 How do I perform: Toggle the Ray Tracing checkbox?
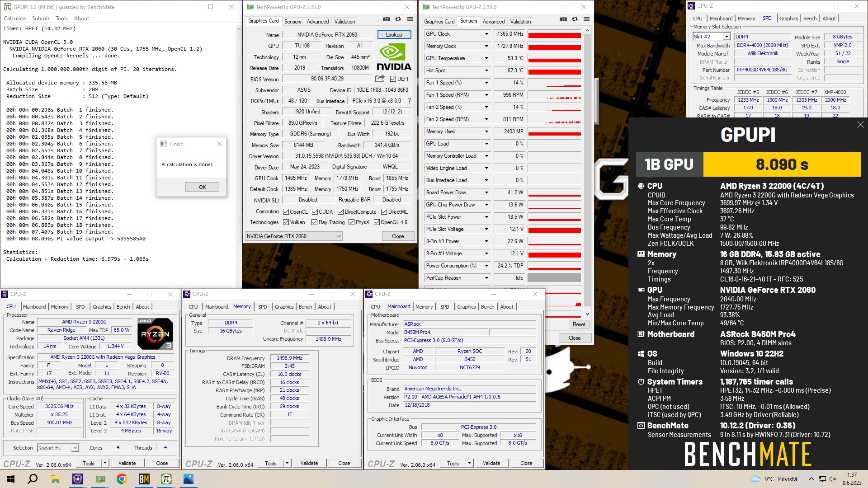click(315, 222)
